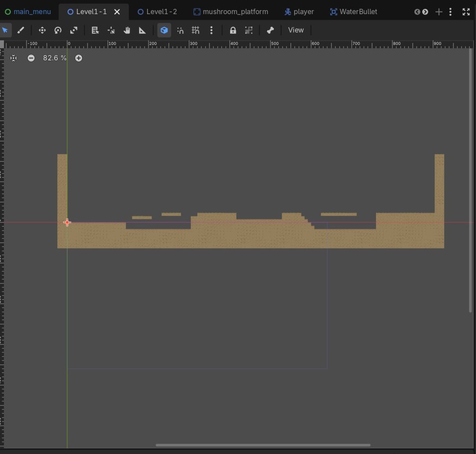This screenshot has height=454, width=476.
Task: Select the Pan Mode hand tool
Action: tap(127, 30)
